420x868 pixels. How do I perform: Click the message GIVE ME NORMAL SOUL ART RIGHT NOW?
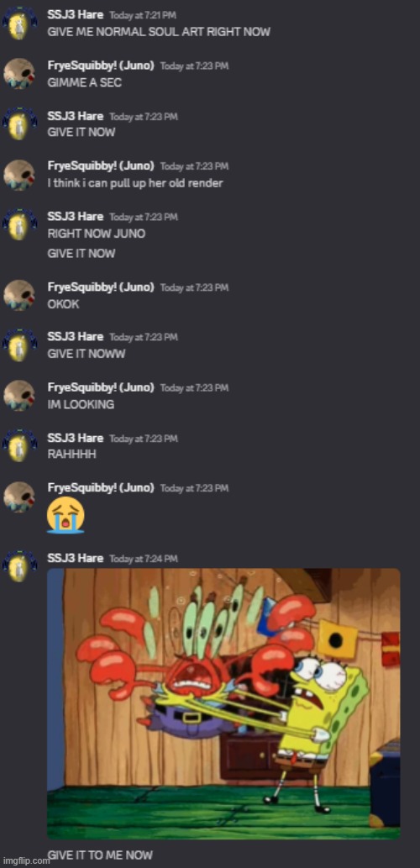(159, 32)
